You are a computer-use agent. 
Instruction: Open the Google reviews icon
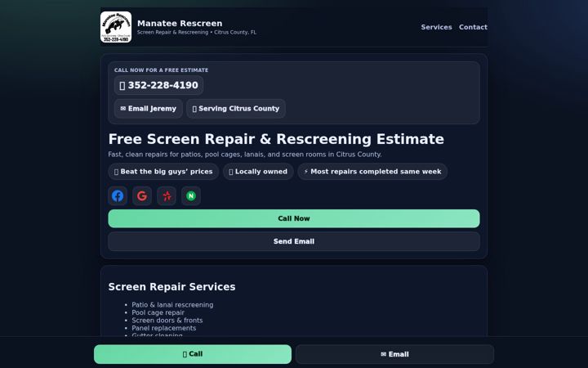click(x=142, y=196)
